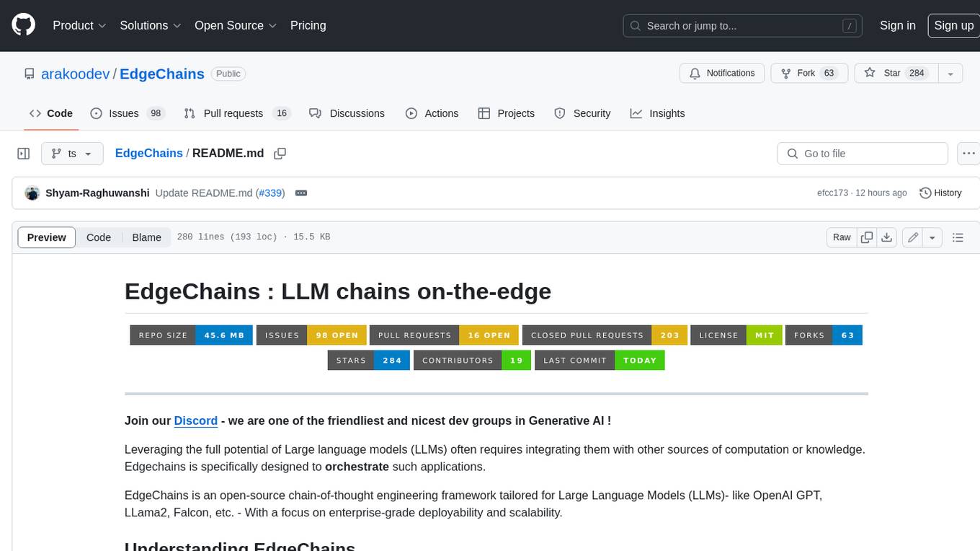Open the Raw file view
Screen dimensions: 980x551
coord(842,237)
